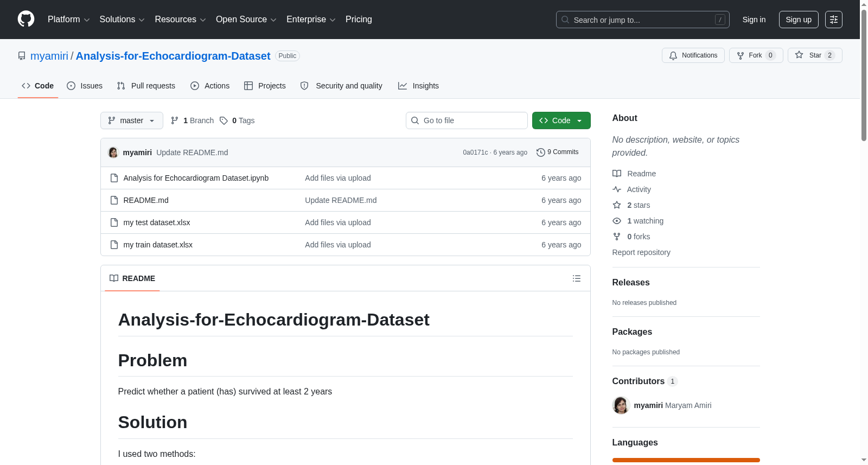
Task: Click the file icon for the ipynb notebook
Action: coord(114,178)
